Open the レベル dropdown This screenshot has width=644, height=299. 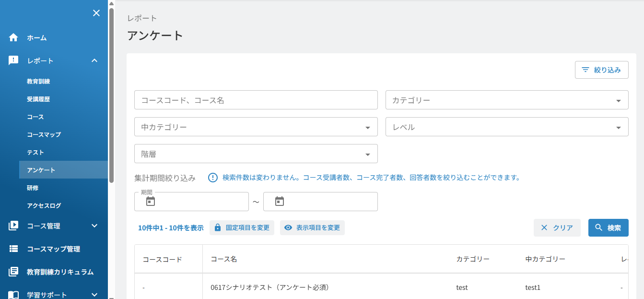pyautogui.click(x=507, y=127)
